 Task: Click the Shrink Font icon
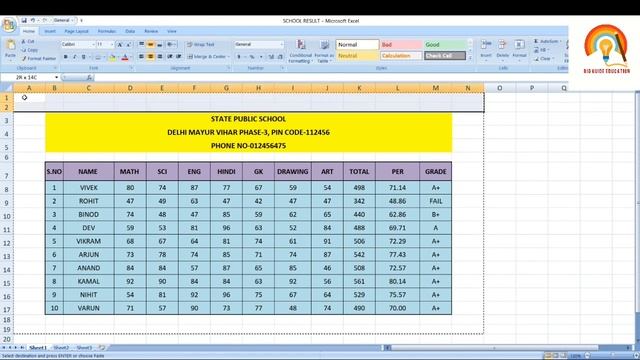[128, 44]
